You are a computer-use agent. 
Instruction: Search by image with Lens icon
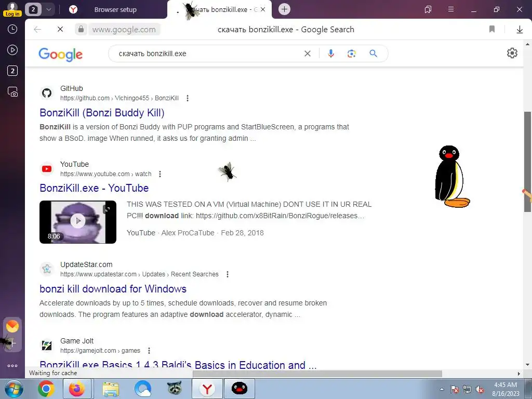tap(352, 54)
